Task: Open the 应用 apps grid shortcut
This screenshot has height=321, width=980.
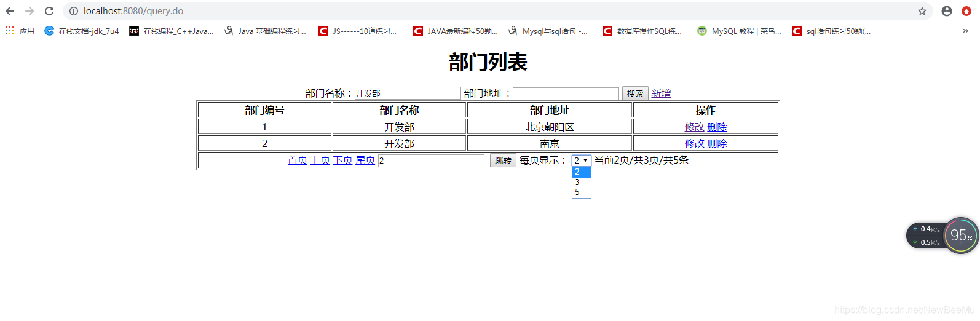Action: click(x=20, y=31)
